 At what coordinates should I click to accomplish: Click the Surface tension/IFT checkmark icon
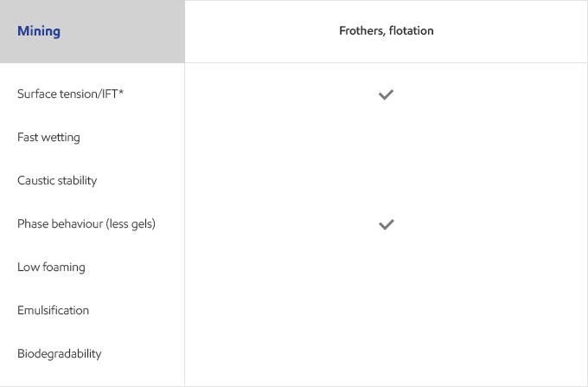(x=386, y=94)
